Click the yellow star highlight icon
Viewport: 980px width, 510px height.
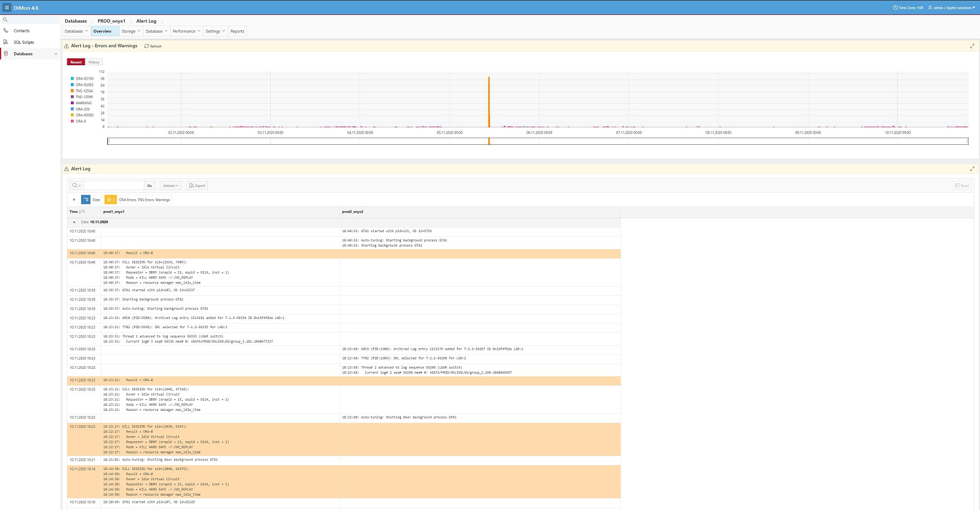point(110,200)
